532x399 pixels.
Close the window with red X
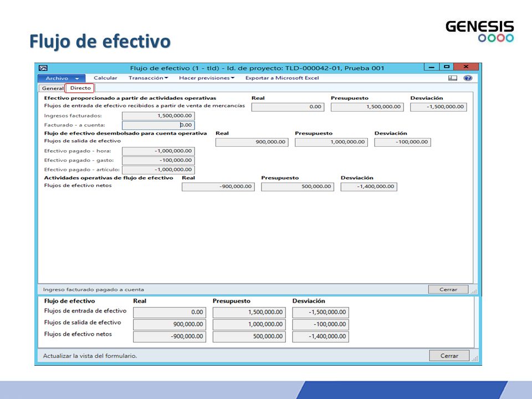coord(466,66)
